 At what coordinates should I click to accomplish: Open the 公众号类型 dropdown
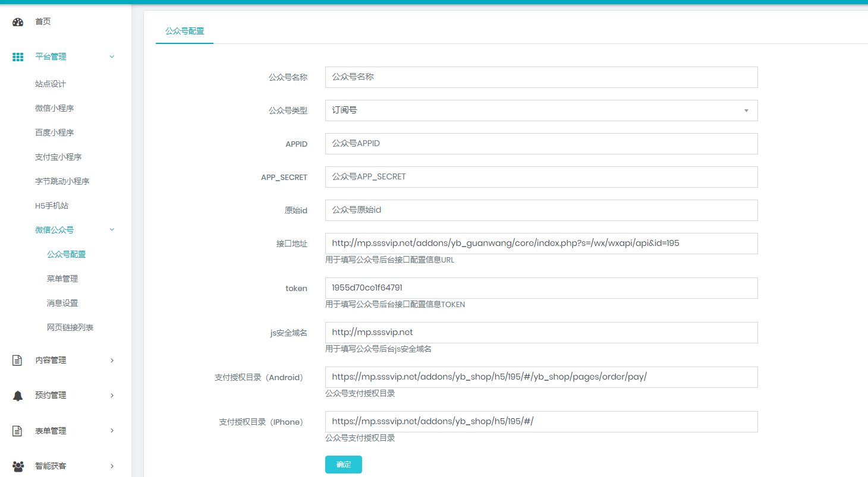(541, 110)
